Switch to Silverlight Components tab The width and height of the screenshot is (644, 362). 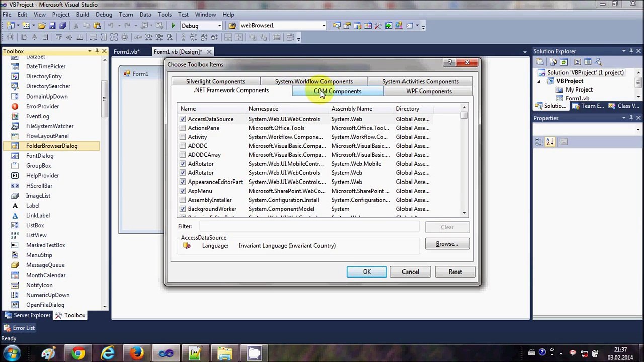pyautogui.click(x=215, y=81)
